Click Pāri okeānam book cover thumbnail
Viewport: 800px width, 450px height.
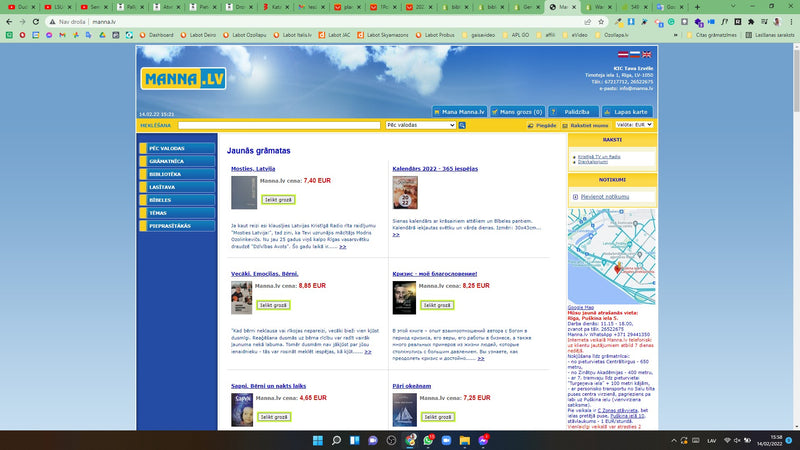point(405,410)
